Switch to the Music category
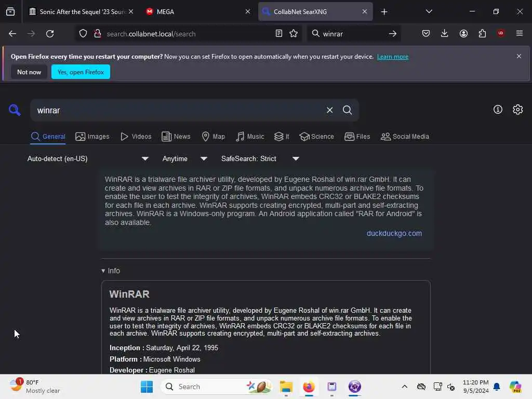This screenshot has width=532, height=399. [x=250, y=137]
